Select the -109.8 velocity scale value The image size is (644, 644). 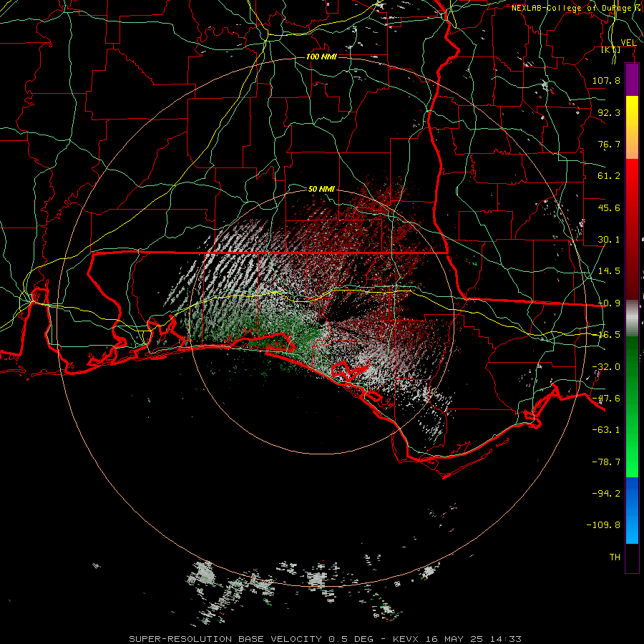click(603, 525)
